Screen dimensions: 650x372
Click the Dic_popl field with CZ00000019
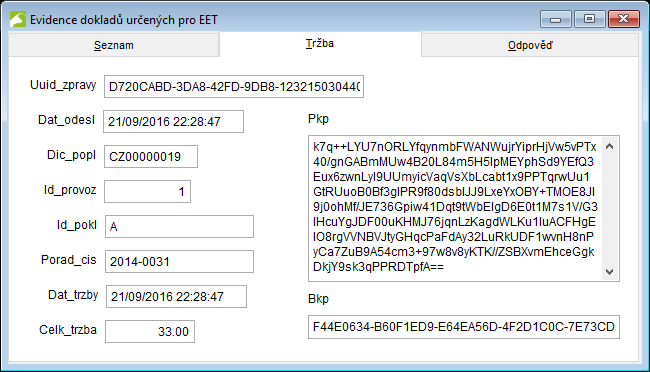[x=151, y=156]
